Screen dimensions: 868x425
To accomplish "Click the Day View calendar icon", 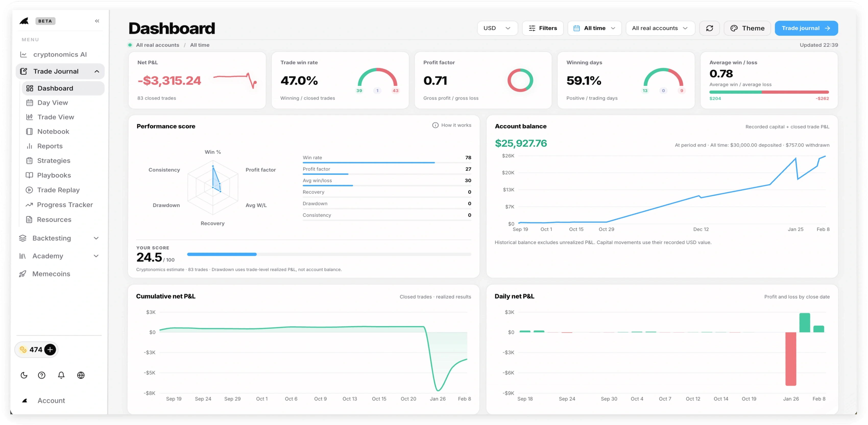I will (30, 102).
